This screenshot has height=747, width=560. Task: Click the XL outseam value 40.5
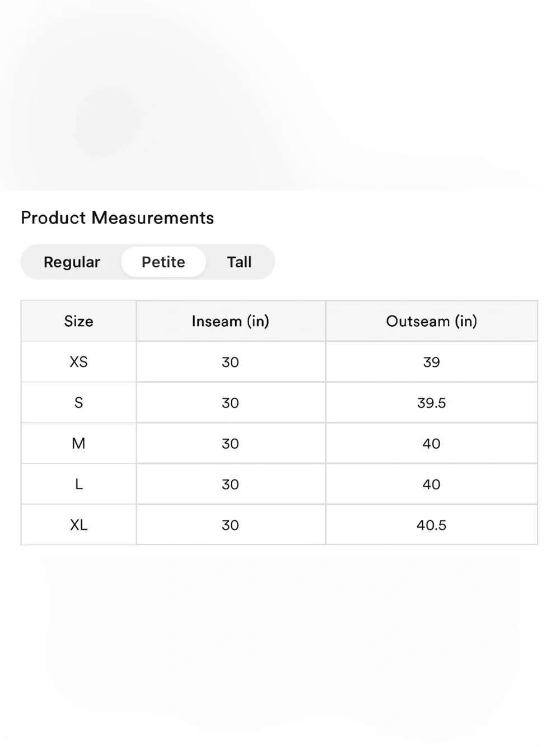pyautogui.click(x=432, y=525)
